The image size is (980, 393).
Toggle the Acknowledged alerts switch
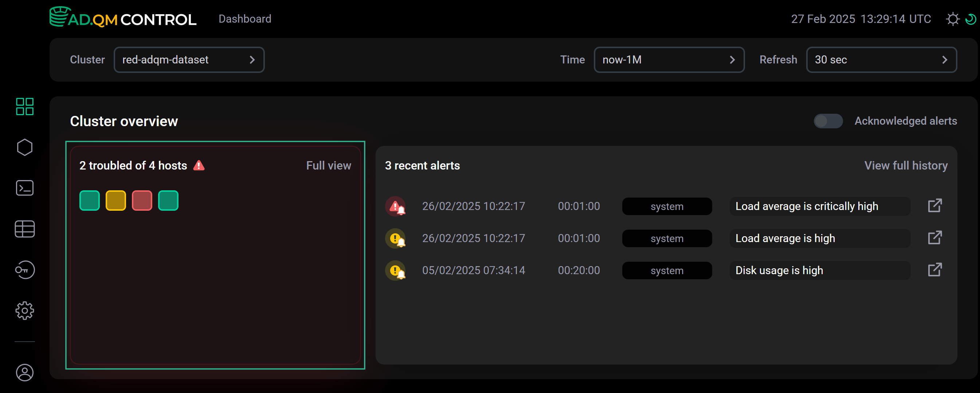(828, 121)
